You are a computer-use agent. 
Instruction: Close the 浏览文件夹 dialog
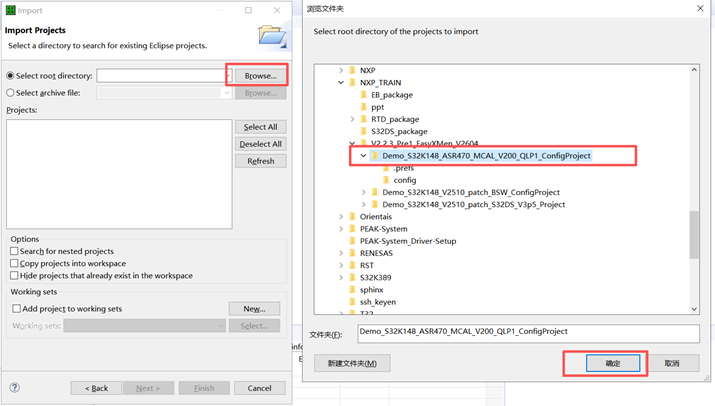tap(700, 8)
